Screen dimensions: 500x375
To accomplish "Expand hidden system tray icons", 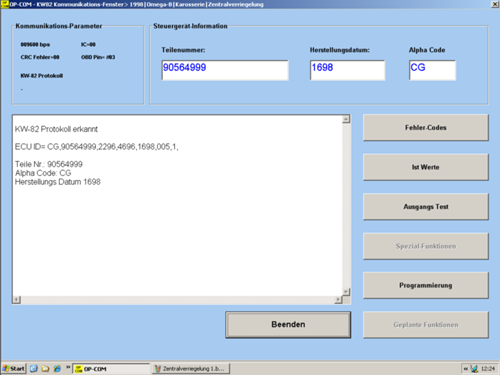I will pyautogui.click(x=466, y=369).
